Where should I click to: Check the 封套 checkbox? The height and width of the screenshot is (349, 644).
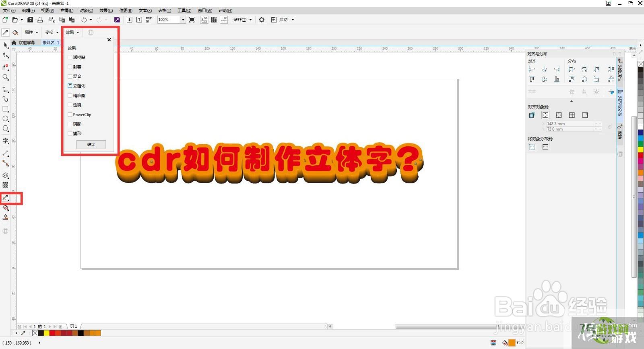tap(70, 67)
